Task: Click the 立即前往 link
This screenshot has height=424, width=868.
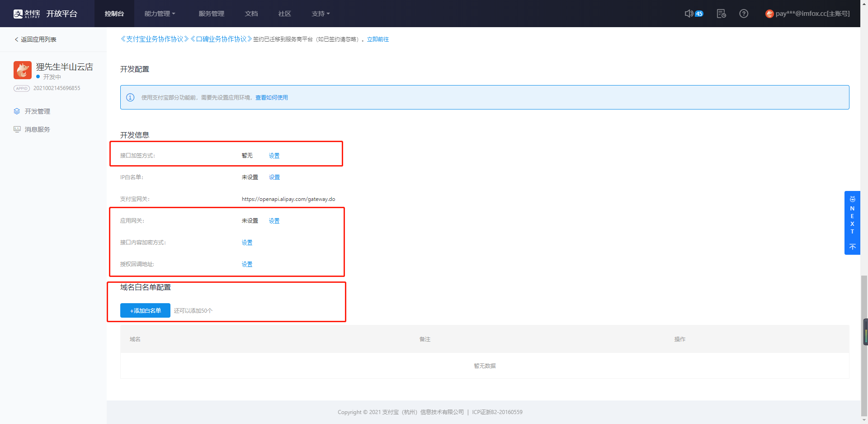Action: coord(378,39)
